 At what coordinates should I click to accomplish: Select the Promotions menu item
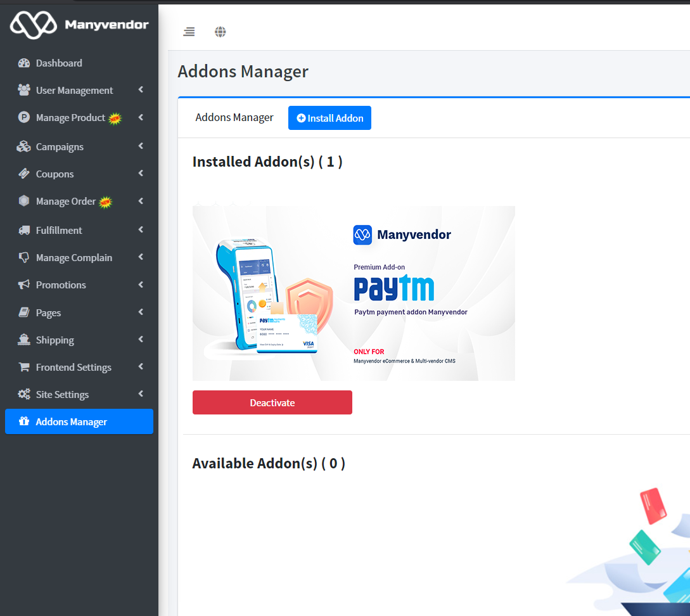click(79, 285)
